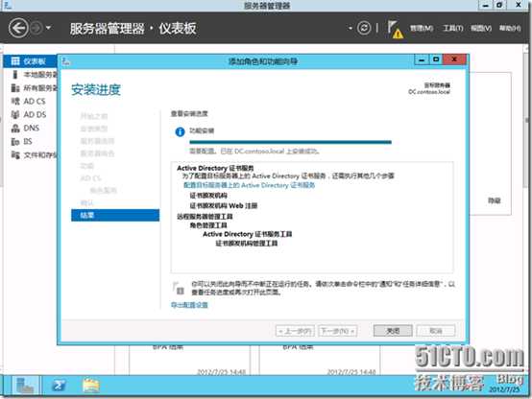Click the back arrow in Server Manager
The image size is (532, 399).
click(18, 28)
